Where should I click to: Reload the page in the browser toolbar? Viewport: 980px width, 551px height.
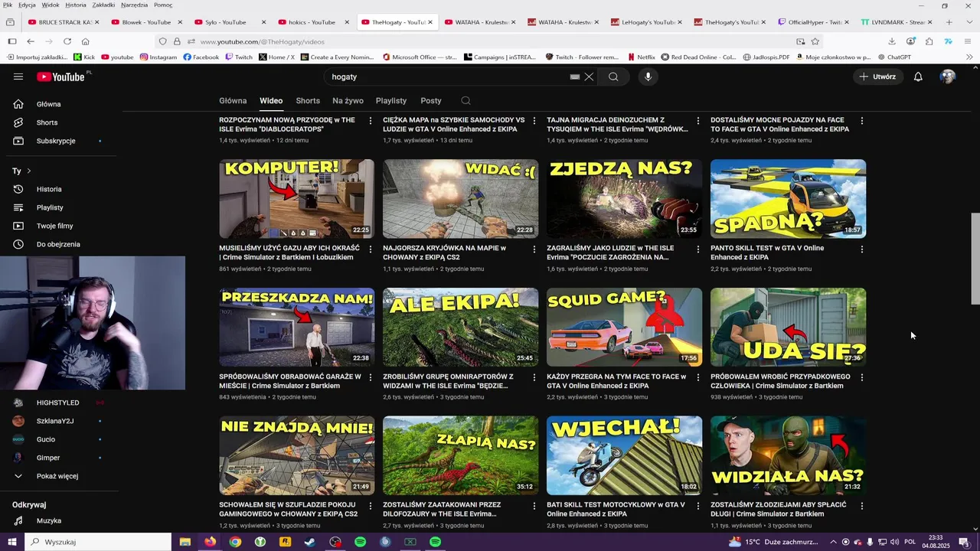pos(67,41)
